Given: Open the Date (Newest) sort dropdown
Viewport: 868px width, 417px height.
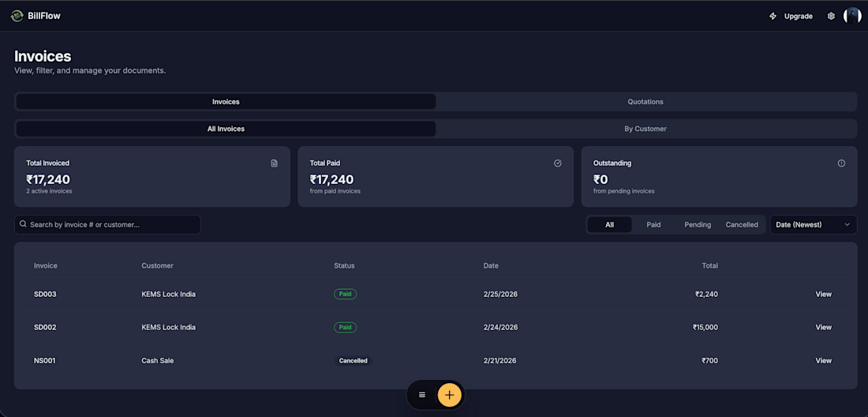Looking at the screenshot, I should tap(814, 225).
